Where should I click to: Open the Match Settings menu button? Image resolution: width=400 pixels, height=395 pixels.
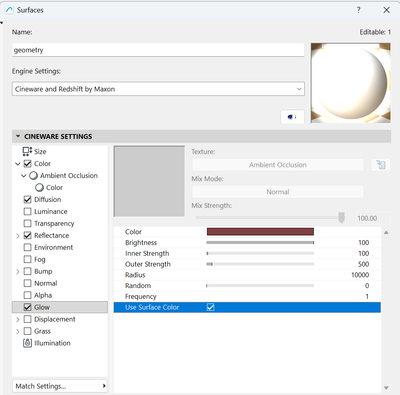point(60,386)
